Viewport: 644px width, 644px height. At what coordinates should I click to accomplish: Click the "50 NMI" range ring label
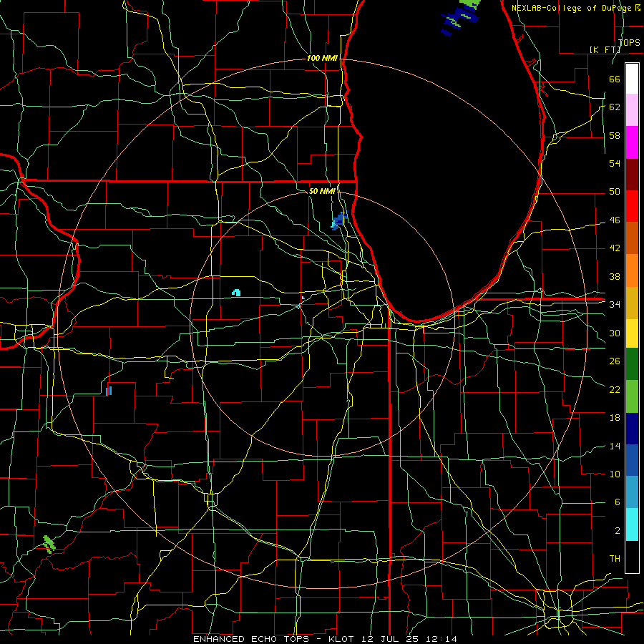click(321, 191)
